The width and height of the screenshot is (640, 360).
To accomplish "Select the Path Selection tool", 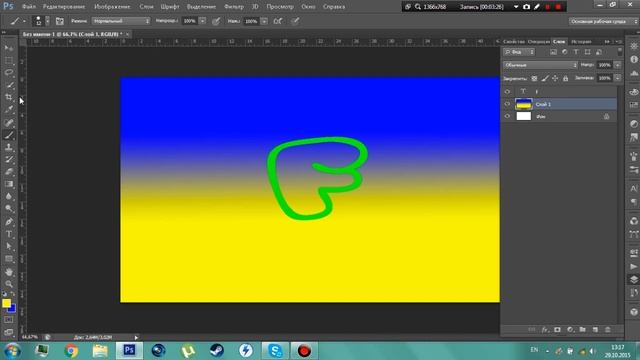I will coord(9,247).
